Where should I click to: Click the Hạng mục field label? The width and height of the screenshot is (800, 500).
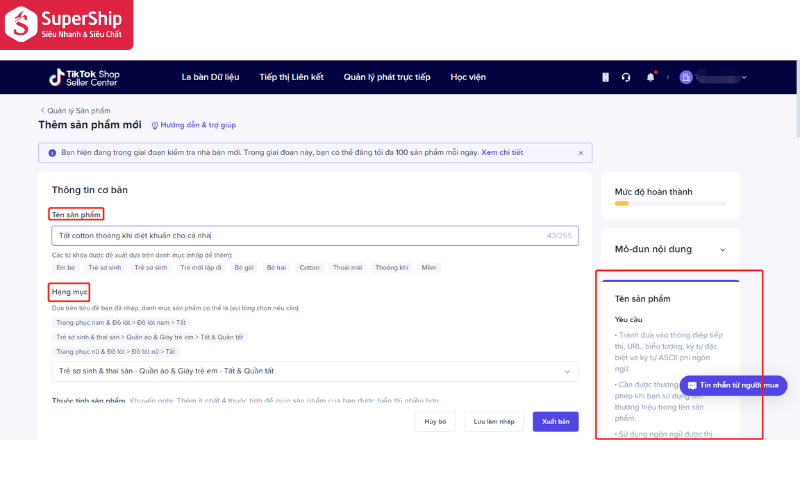69,292
